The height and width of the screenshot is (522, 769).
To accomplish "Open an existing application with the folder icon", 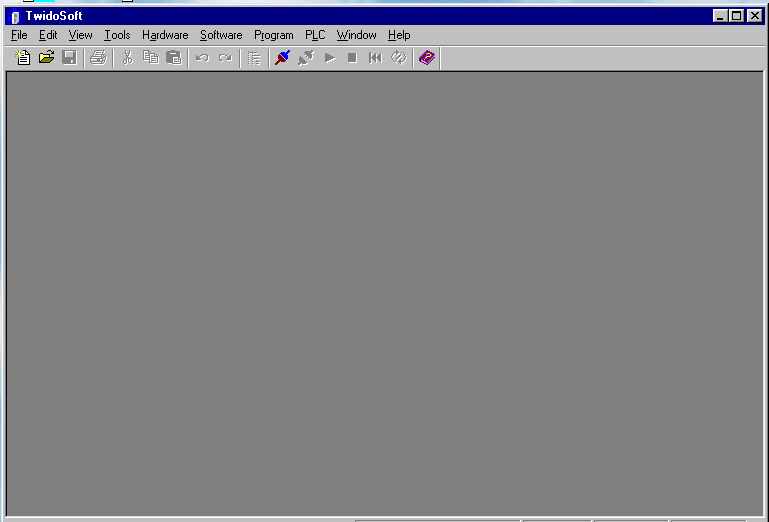I will point(46,58).
